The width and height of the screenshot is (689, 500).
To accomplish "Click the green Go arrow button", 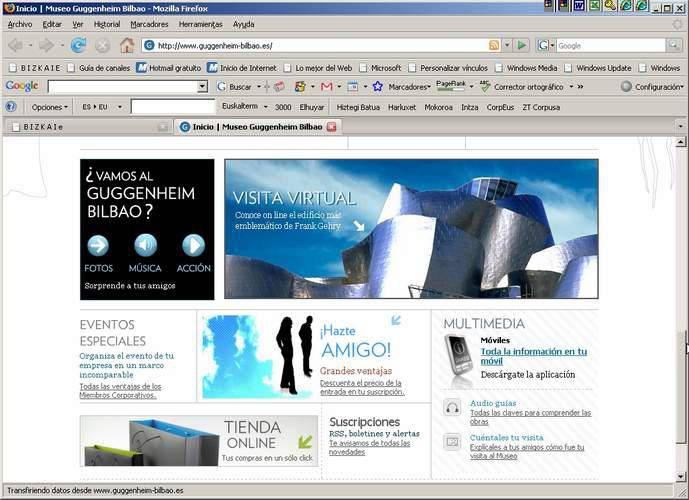I will coord(522,45).
